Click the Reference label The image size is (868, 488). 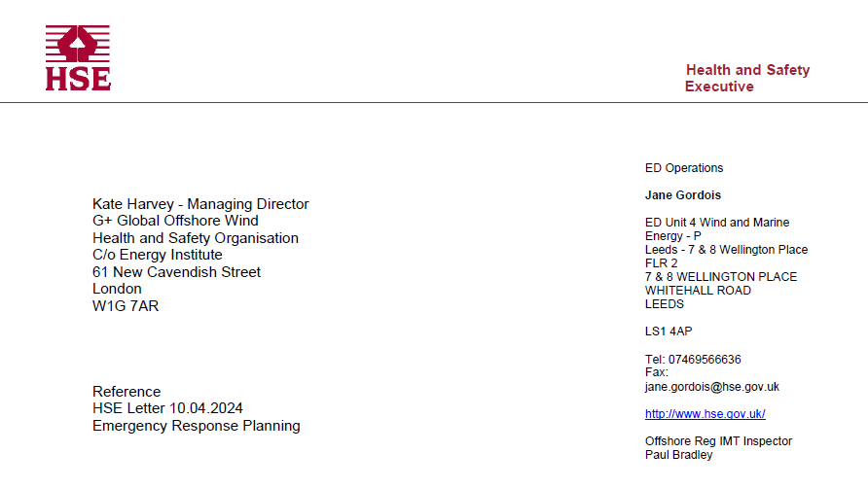tap(127, 392)
